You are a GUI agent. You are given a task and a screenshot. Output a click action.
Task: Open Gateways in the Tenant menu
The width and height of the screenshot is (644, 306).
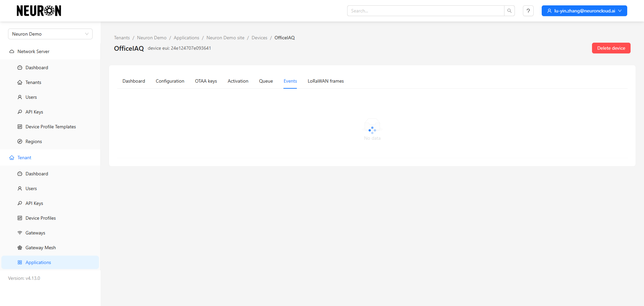(50, 233)
